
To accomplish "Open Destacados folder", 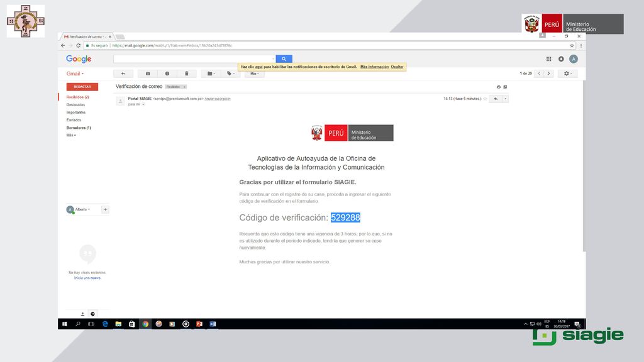I will click(x=75, y=105).
